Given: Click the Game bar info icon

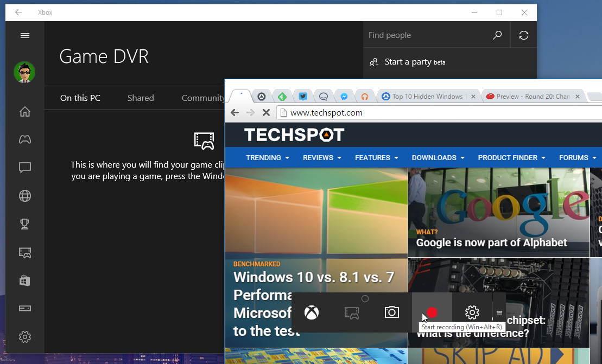Looking at the screenshot, I should click(x=365, y=298).
